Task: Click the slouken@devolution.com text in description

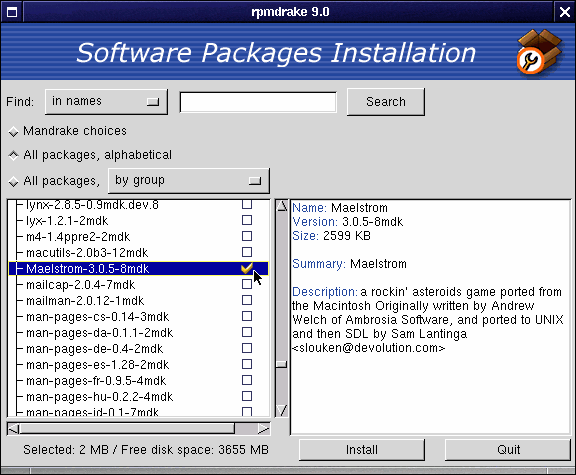Action: (368, 348)
